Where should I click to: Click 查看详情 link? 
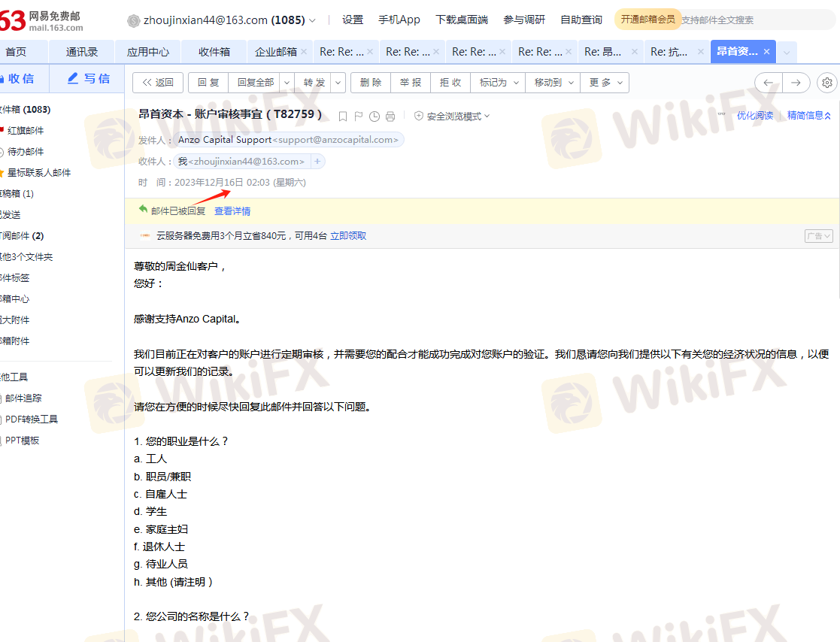click(232, 211)
